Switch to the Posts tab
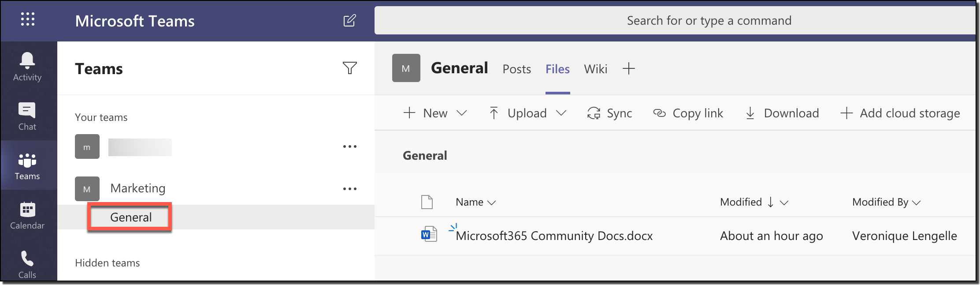This screenshot has width=980, height=285. (x=516, y=69)
